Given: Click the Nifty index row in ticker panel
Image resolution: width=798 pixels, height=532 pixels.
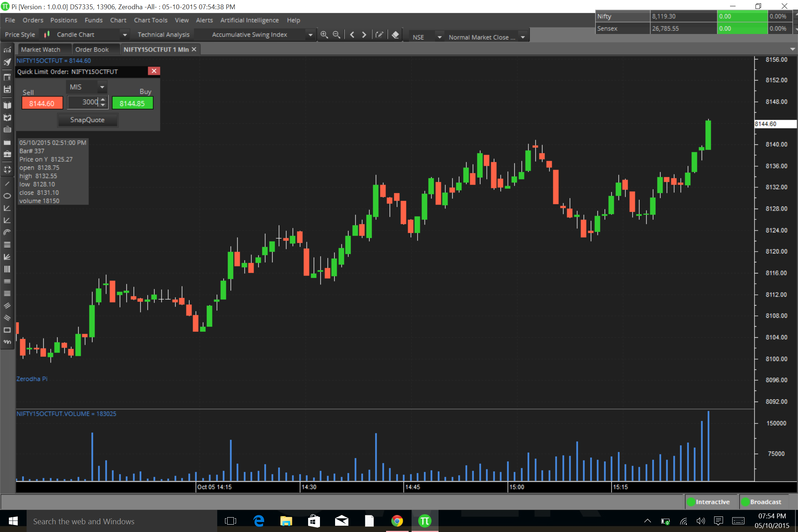Looking at the screenshot, I should click(x=694, y=17).
